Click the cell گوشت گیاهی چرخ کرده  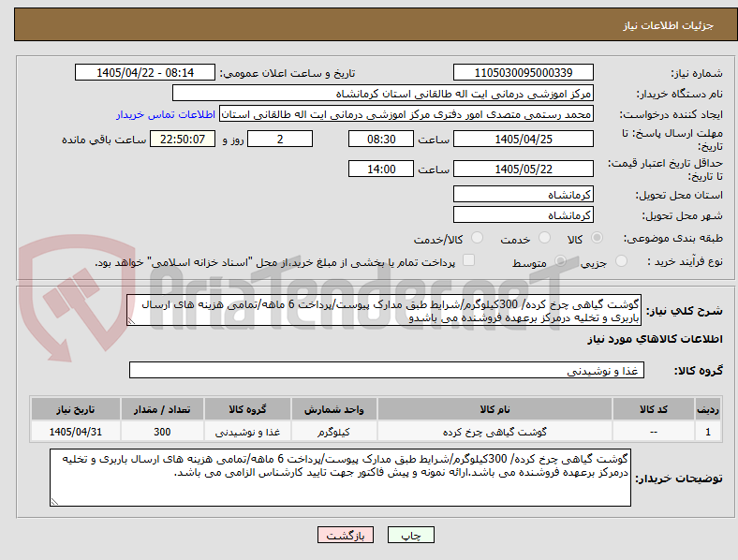tap(494, 432)
